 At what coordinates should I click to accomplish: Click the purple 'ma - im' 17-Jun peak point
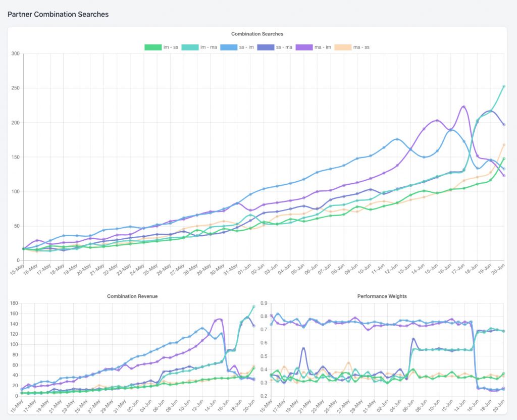pos(463,107)
